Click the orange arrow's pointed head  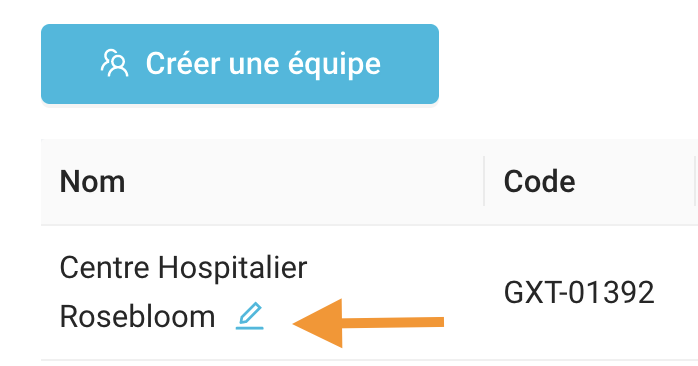pyautogui.click(x=317, y=323)
